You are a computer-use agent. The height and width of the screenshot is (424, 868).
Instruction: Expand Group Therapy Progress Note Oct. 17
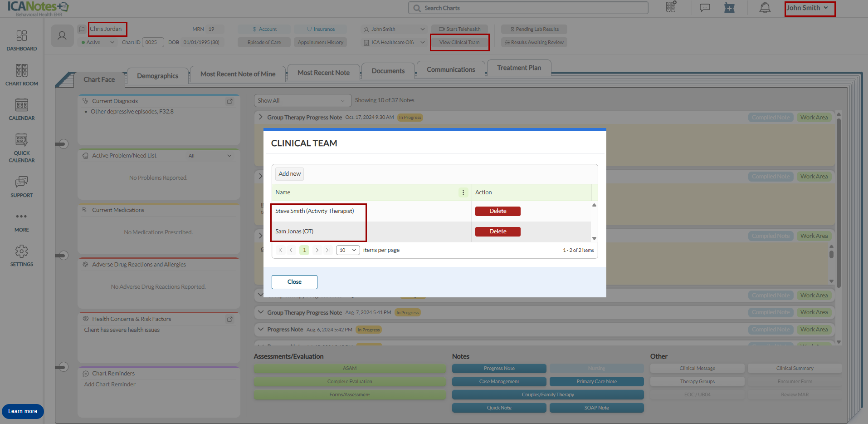pos(261,117)
